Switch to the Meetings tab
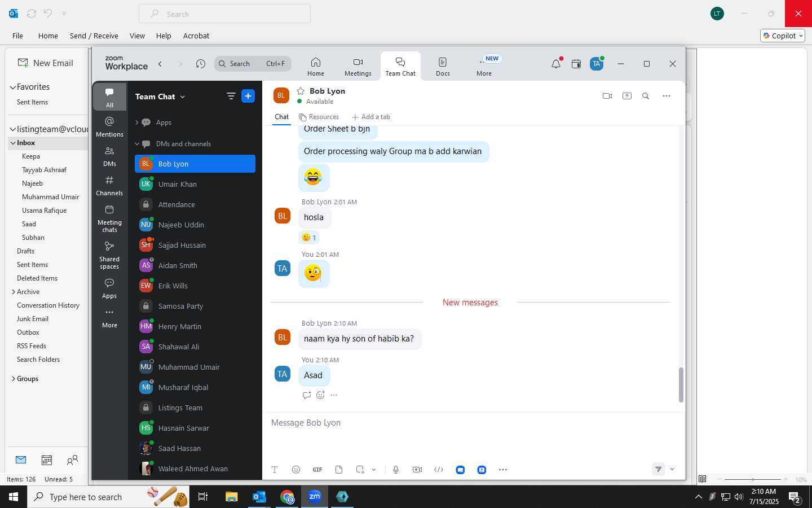Image resolution: width=812 pixels, height=508 pixels. point(358,67)
